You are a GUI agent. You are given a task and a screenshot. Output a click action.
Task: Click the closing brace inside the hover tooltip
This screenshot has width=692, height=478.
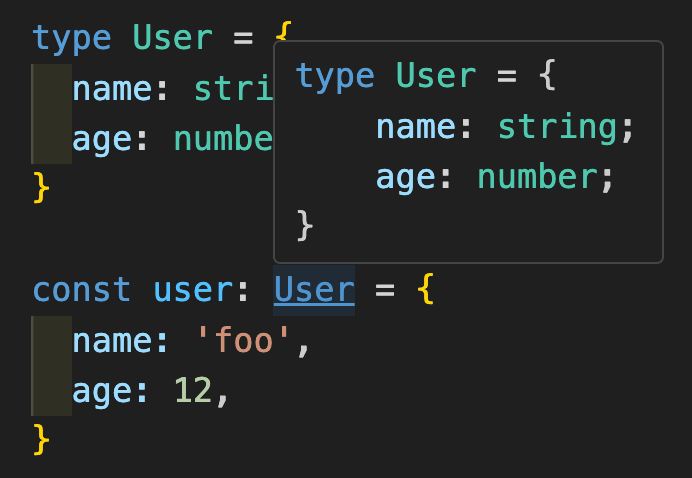[x=306, y=224]
